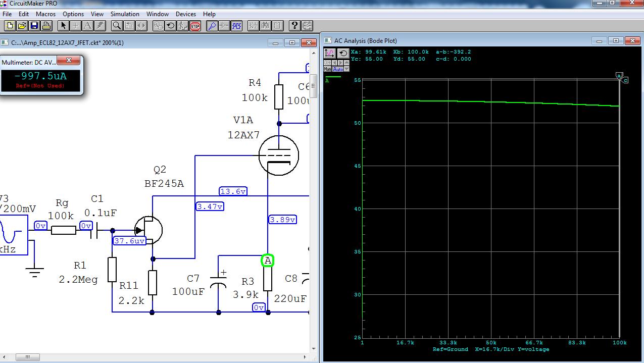Close the Multimeter window
Screen dimensions: 644x363
pyautogui.click(x=68, y=61)
